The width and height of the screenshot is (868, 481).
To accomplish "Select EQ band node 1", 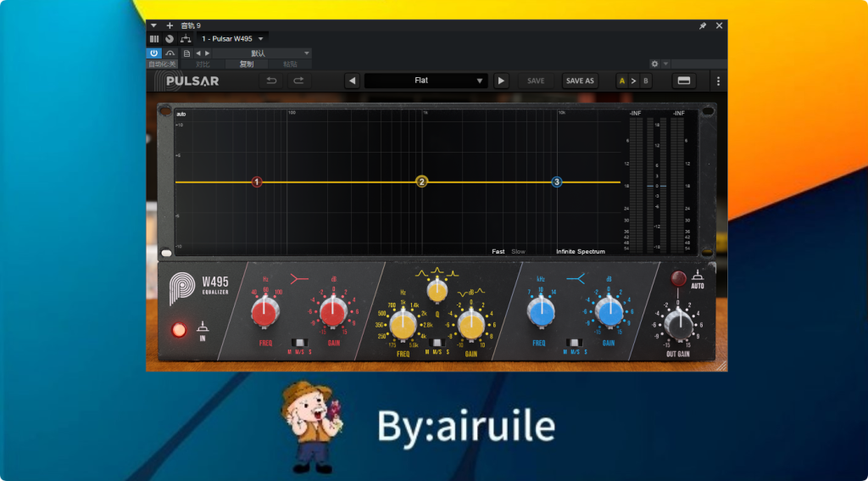I will point(256,182).
